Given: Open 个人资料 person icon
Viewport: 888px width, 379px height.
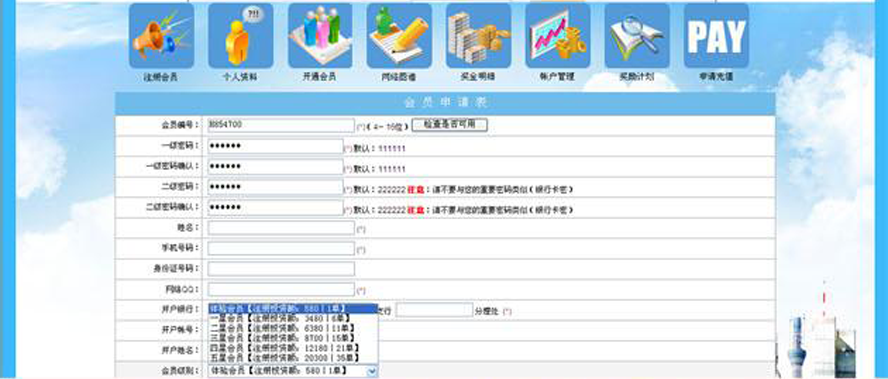Looking at the screenshot, I should 241,36.
